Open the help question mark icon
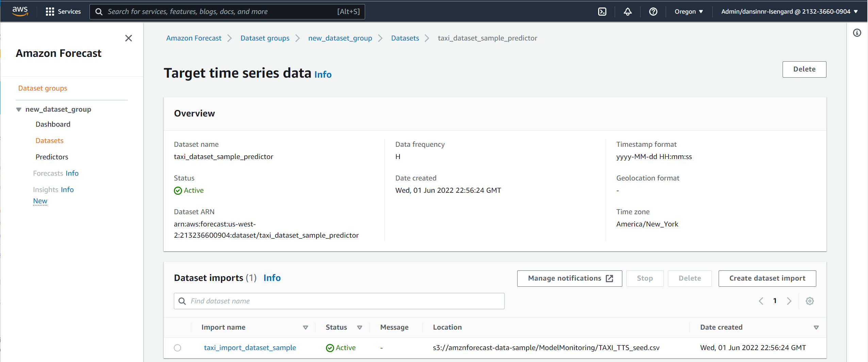This screenshot has height=362, width=868. pos(653,12)
